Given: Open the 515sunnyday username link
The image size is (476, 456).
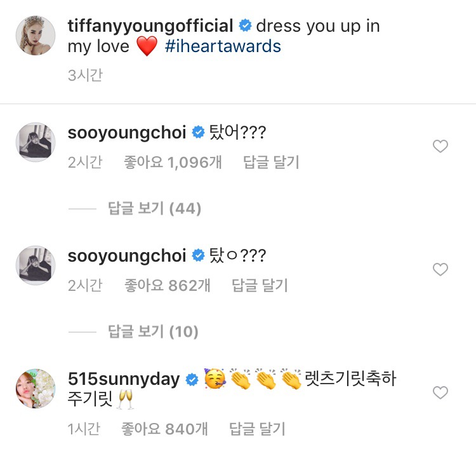Looking at the screenshot, I should click(x=124, y=379).
